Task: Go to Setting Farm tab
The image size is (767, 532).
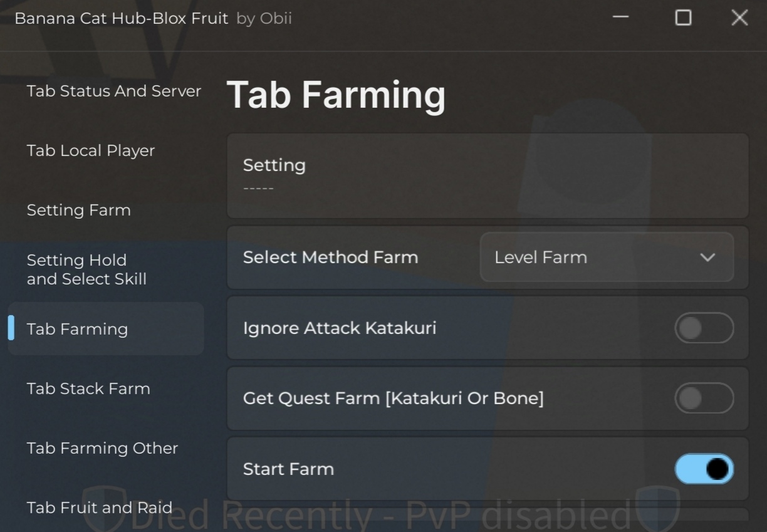Action: [79, 210]
